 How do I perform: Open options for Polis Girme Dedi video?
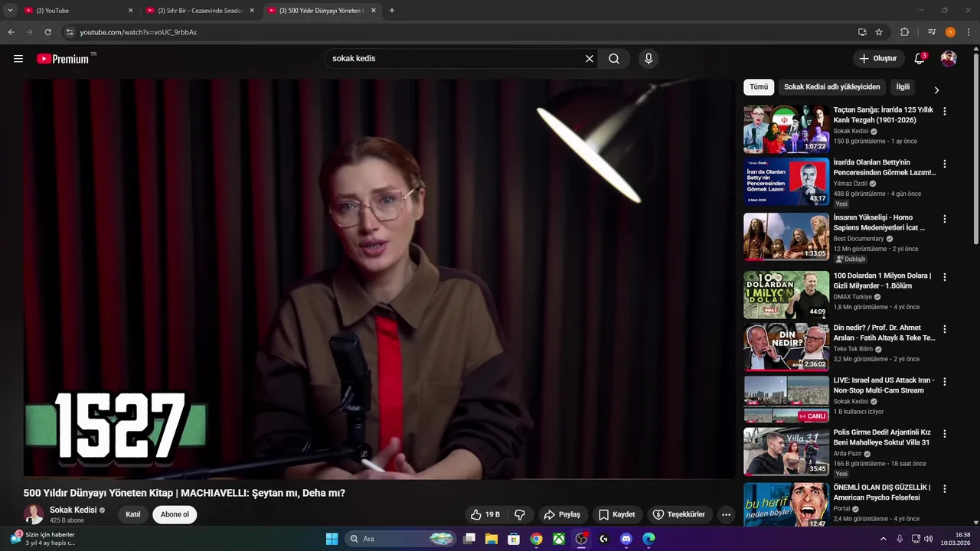point(945,433)
